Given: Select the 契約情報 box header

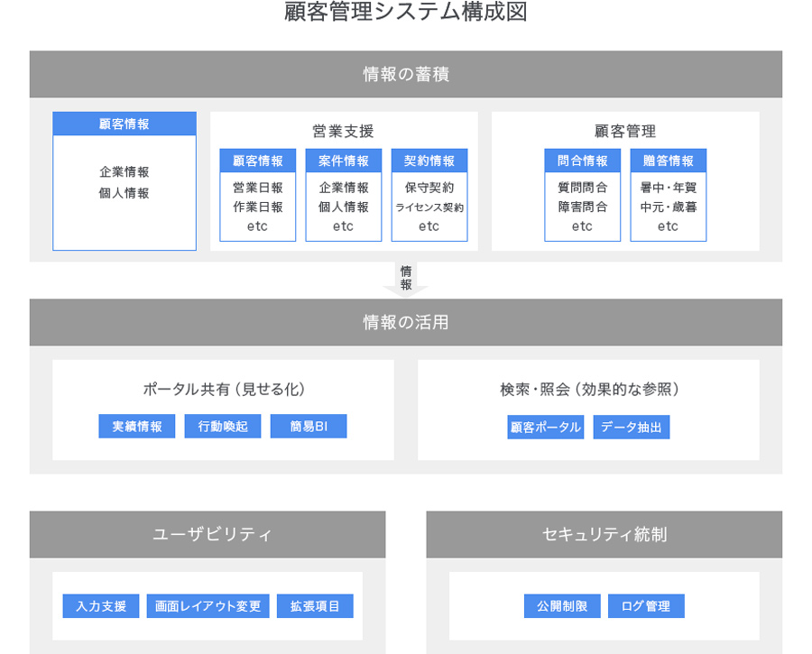Looking at the screenshot, I should pos(429,161).
